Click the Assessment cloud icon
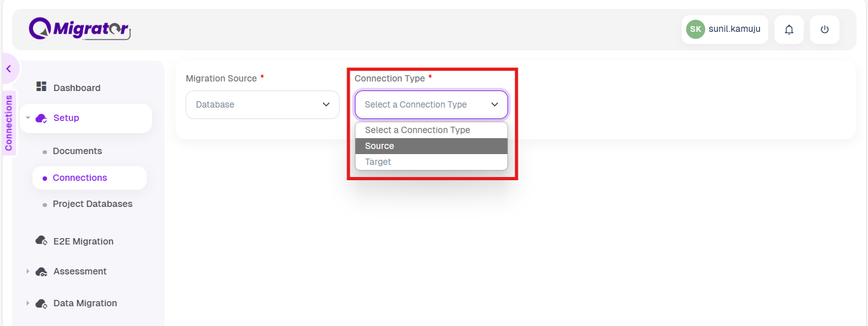 (x=41, y=271)
